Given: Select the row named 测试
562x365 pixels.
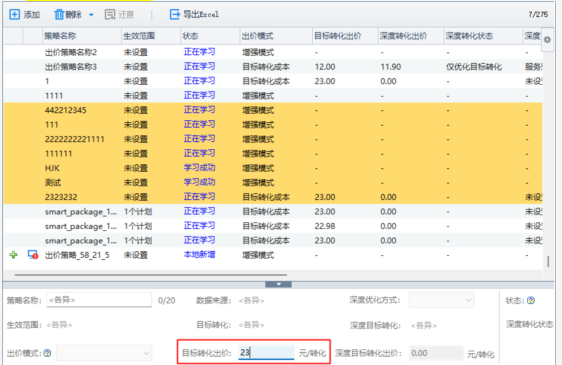Looking at the screenshot, I should tap(272, 182).
